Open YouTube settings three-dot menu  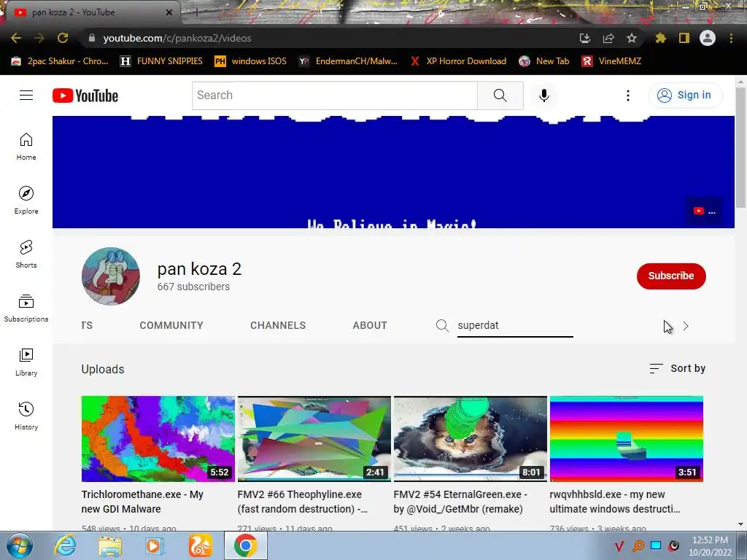pyautogui.click(x=628, y=96)
